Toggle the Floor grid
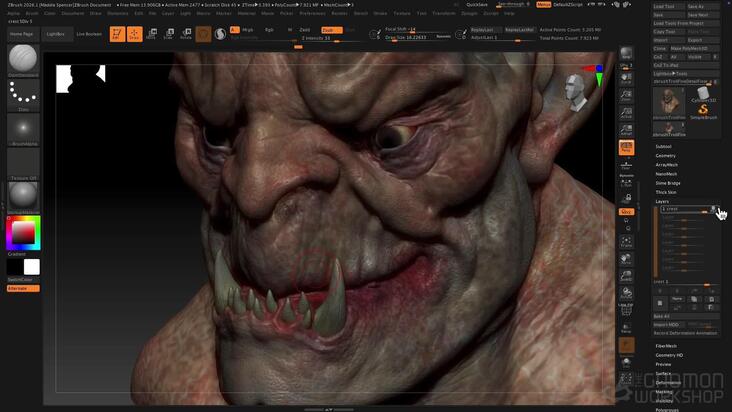The width and height of the screenshot is (732, 412). point(626,166)
